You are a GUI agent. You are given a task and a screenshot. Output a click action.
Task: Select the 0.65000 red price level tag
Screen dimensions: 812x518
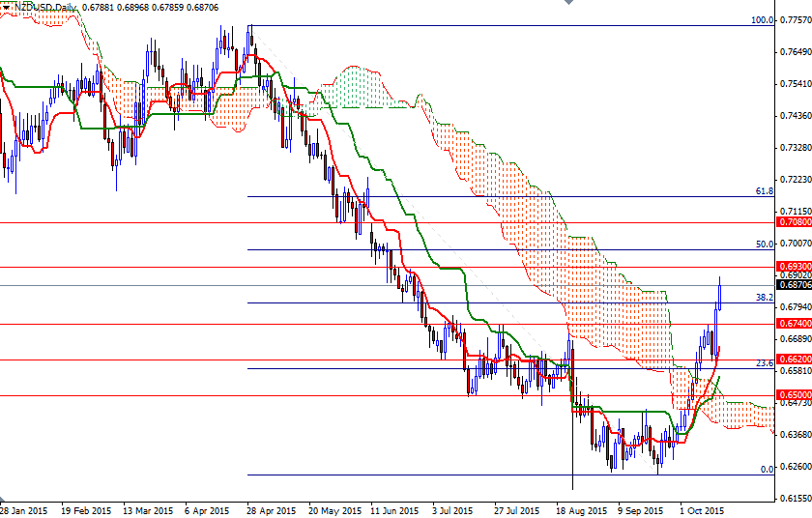point(794,395)
